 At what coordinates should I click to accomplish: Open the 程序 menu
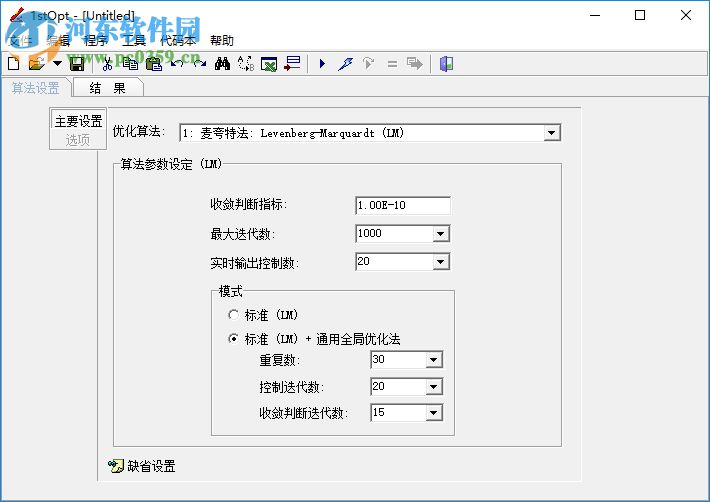coord(96,41)
